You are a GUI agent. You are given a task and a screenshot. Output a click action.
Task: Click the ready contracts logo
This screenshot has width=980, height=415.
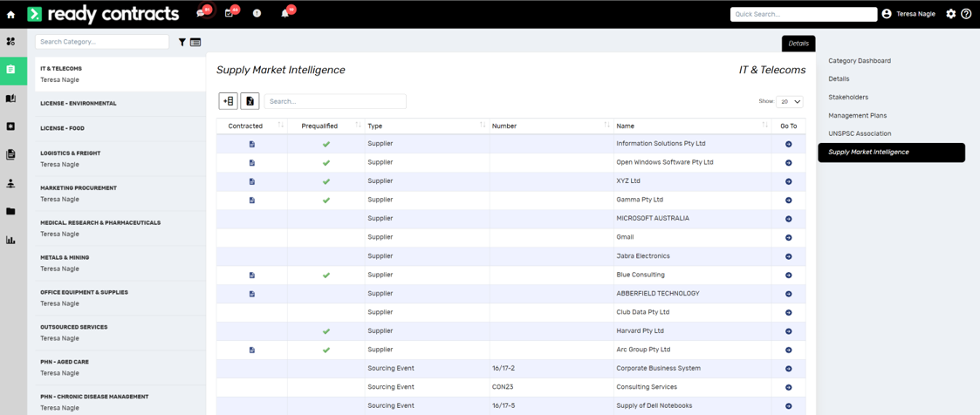[102, 14]
